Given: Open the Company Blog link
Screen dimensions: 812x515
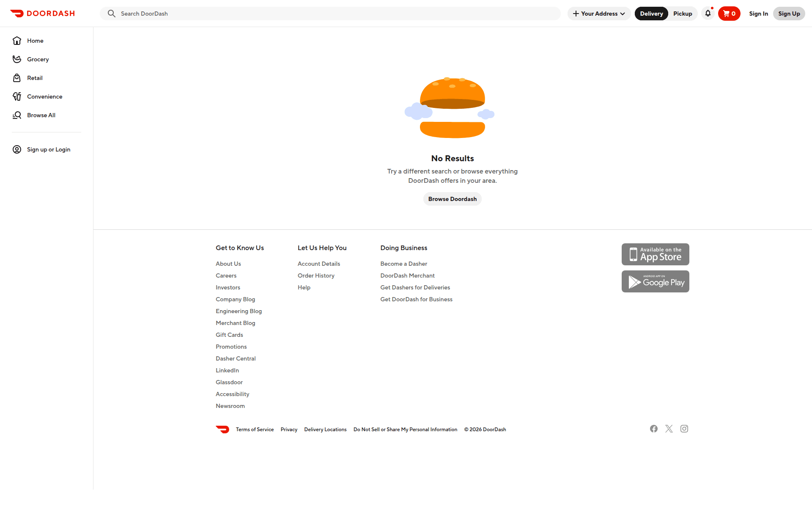Looking at the screenshot, I should [235, 299].
